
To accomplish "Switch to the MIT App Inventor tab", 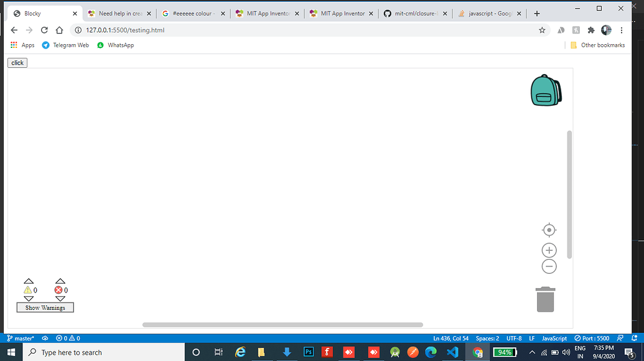I will [x=266, y=12].
